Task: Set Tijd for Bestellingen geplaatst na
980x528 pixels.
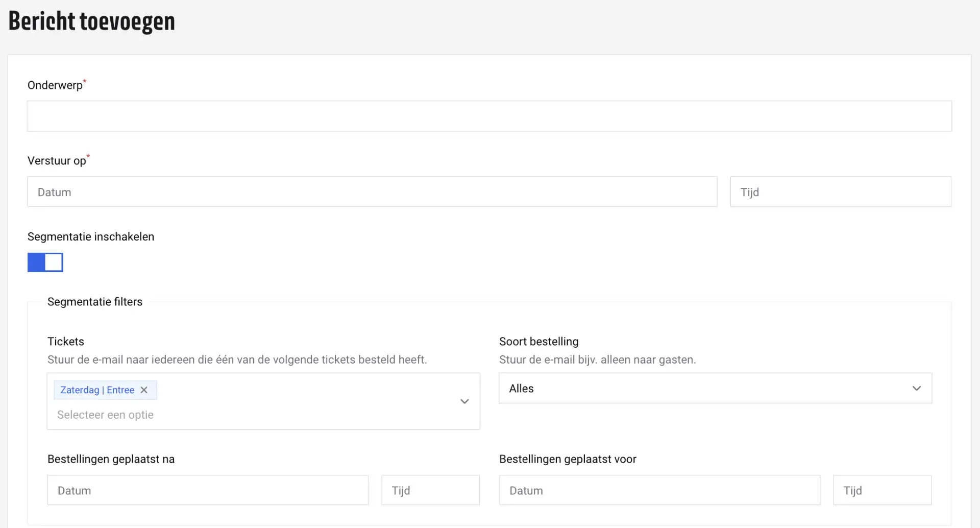Action: [430, 490]
